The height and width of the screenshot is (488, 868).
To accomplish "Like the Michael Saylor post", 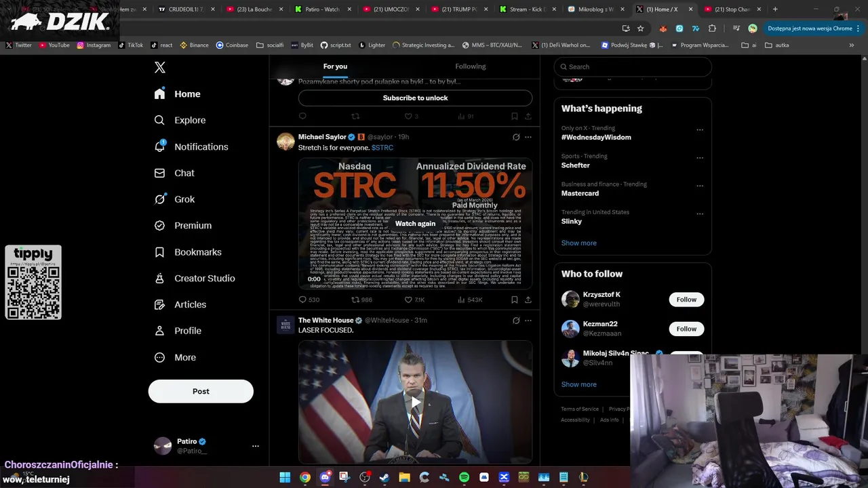I will click(x=408, y=300).
